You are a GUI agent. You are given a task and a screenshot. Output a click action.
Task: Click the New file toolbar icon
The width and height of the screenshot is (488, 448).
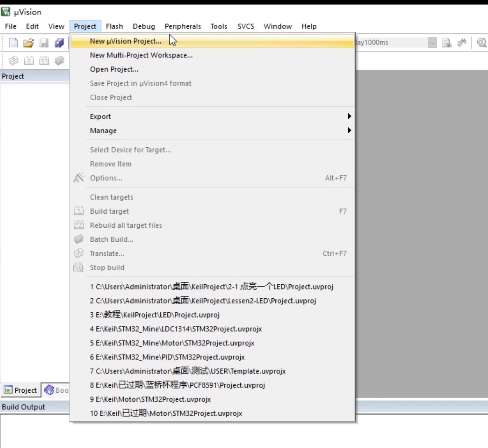point(13,42)
